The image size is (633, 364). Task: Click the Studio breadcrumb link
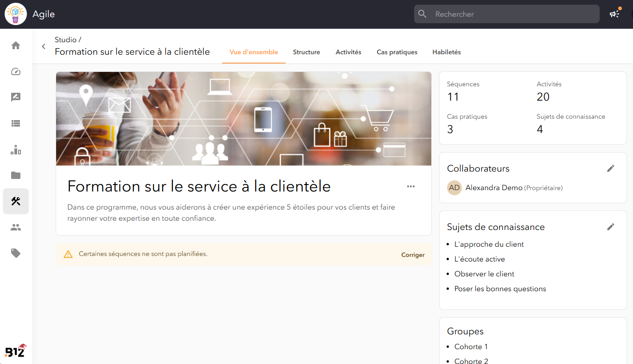click(65, 40)
